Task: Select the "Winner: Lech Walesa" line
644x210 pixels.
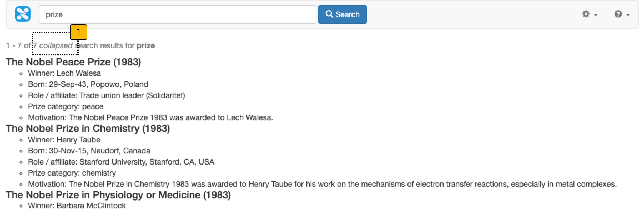Action: pos(64,73)
